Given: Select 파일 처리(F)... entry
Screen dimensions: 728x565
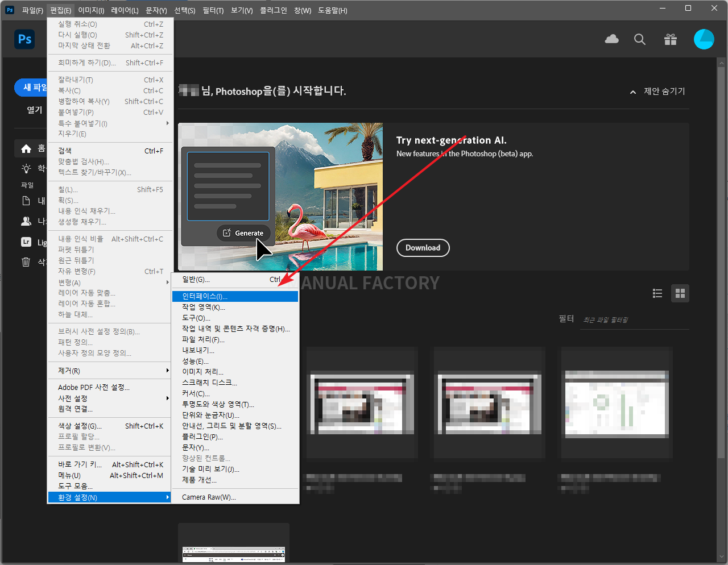Looking at the screenshot, I should (x=235, y=339).
